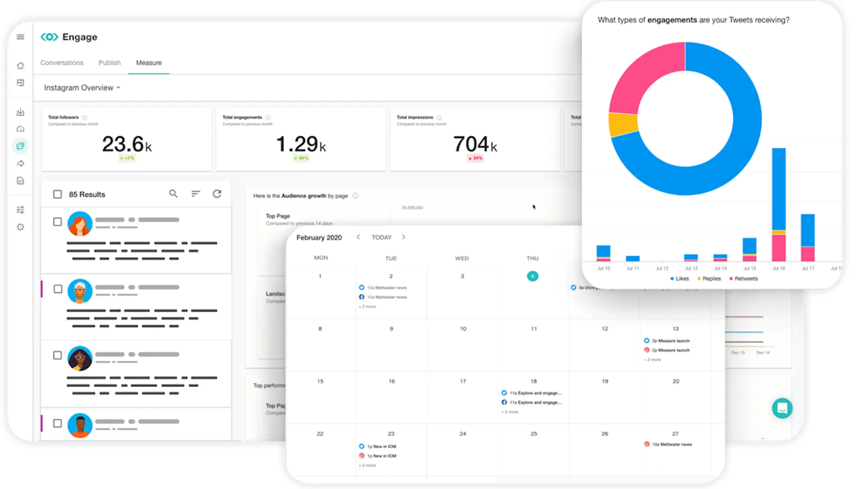This screenshot has height=489, width=868.
Task: Advance calendar to next month
Action: coord(404,237)
